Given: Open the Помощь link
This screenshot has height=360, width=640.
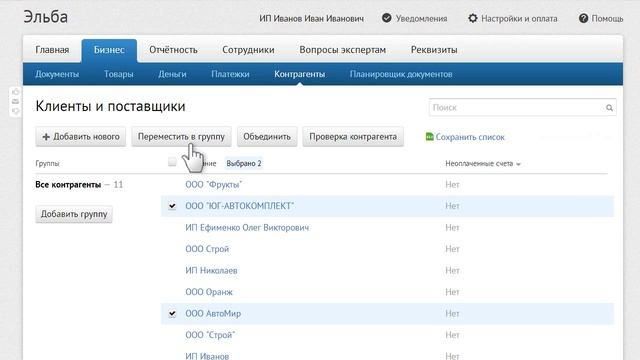Looking at the screenshot, I should (607, 18).
